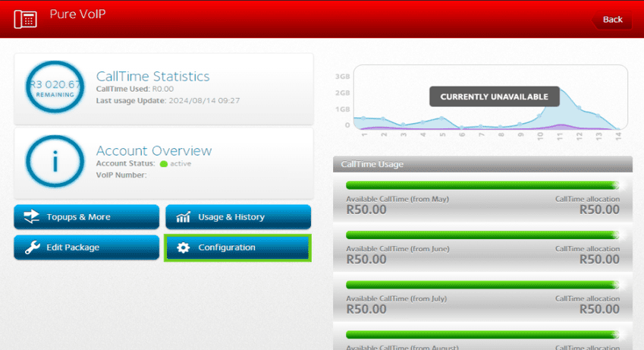Click the Pure VoIP phone icon
This screenshot has width=644, height=350.
click(25, 19)
